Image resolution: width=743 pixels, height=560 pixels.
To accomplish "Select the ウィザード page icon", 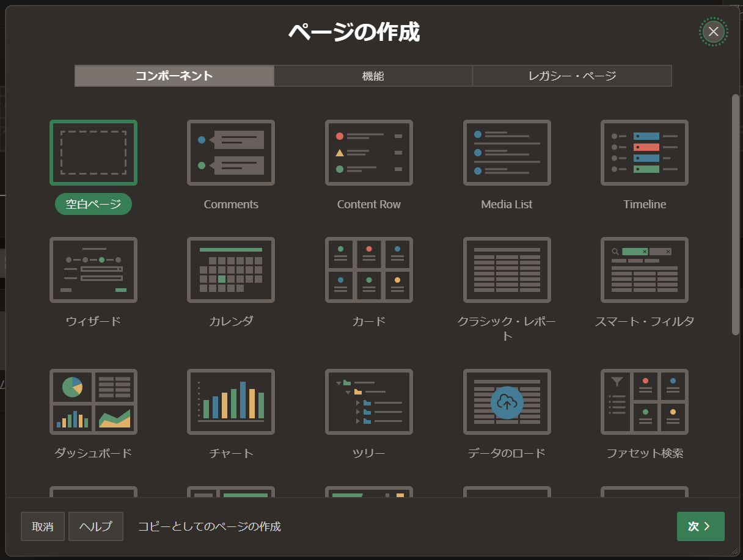I will click(x=93, y=270).
